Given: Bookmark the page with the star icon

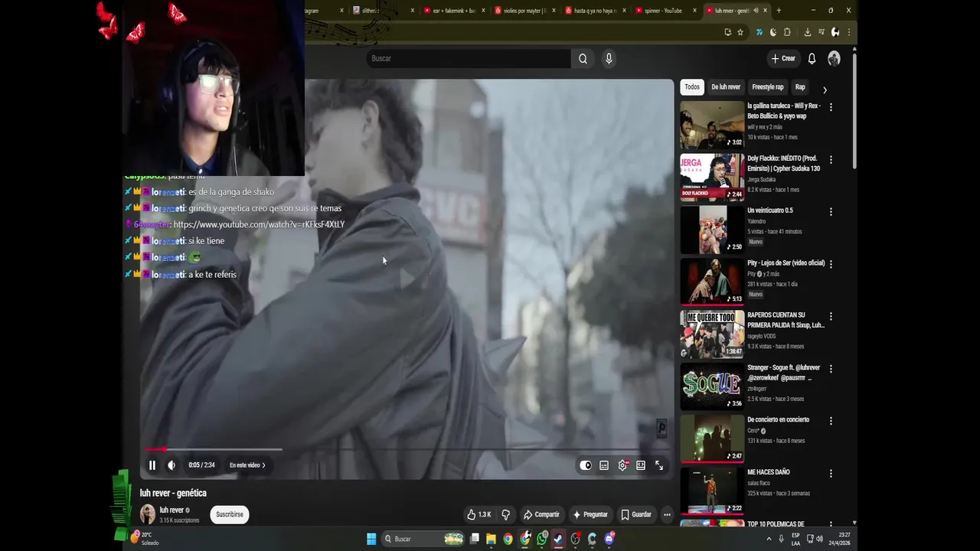Looking at the screenshot, I should tap(740, 32).
